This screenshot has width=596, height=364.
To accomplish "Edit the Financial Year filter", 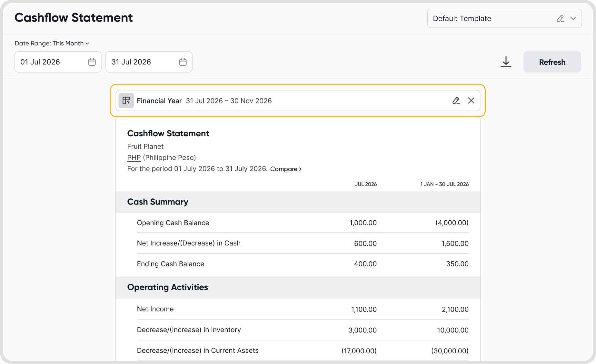I will click(456, 101).
